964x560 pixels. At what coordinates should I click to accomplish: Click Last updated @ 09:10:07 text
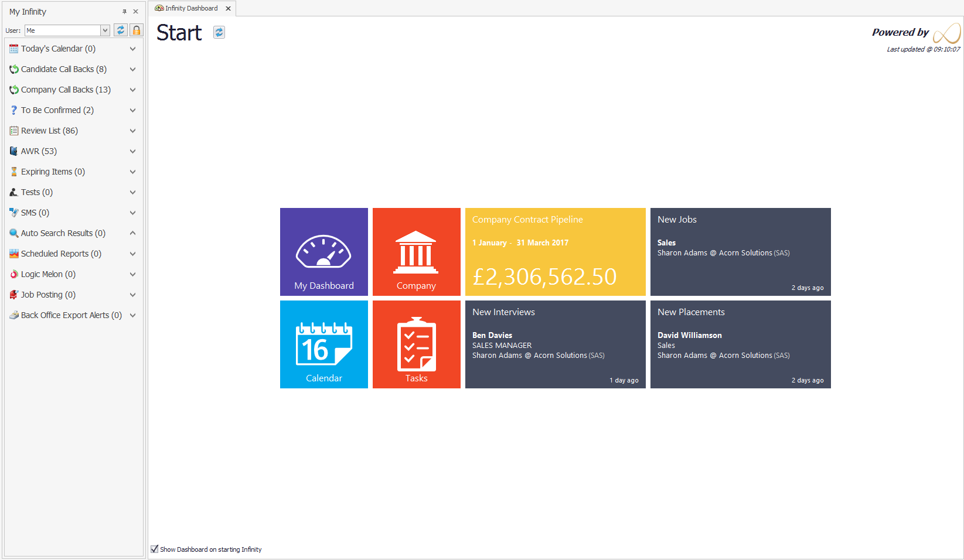(x=924, y=49)
